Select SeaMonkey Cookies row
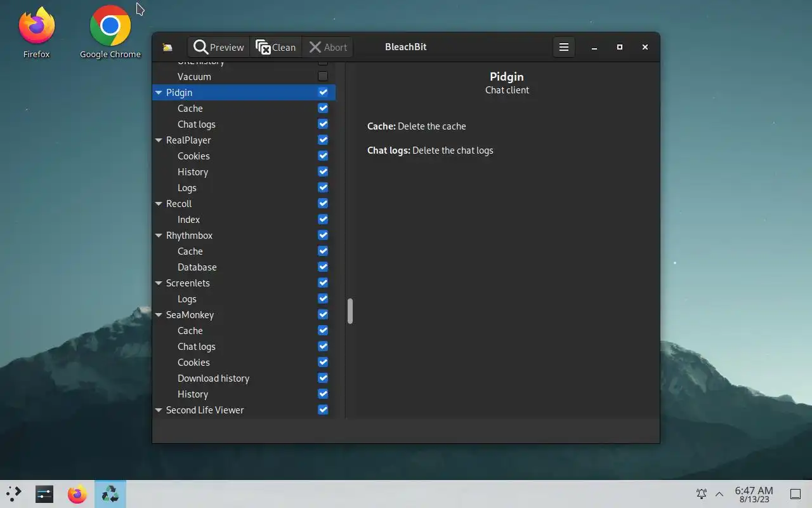This screenshot has width=812, height=508. pyautogui.click(x=244, y=362)
